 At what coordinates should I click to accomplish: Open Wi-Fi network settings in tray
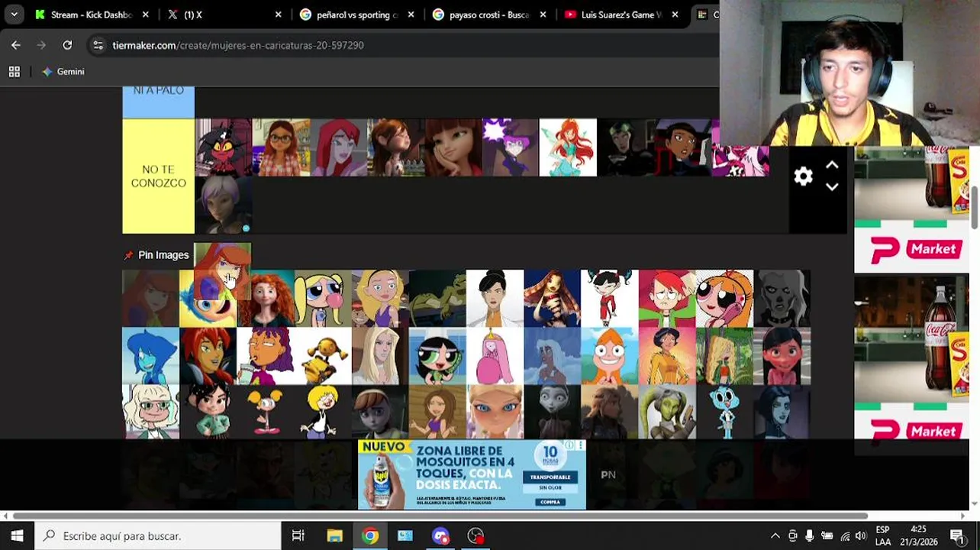coord(845,536)
